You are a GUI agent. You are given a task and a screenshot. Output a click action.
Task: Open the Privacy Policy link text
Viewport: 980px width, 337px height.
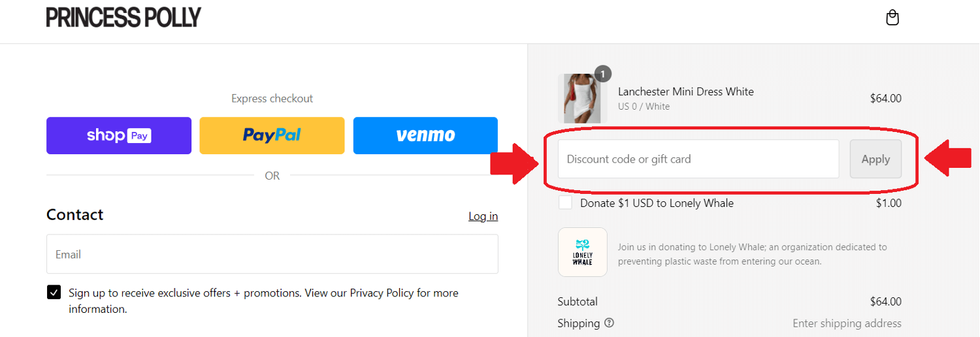(382, 293)
